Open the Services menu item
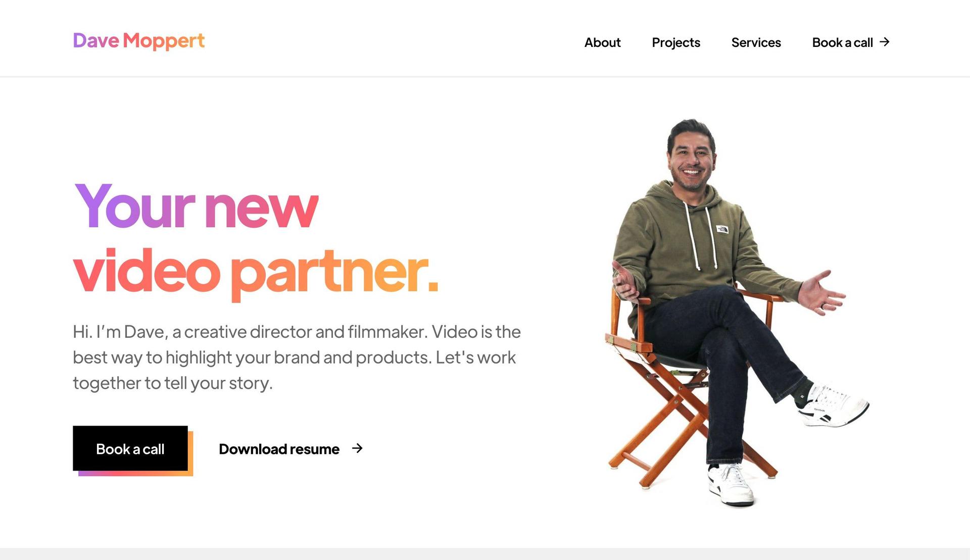970x560 pixels. (756, 42)
